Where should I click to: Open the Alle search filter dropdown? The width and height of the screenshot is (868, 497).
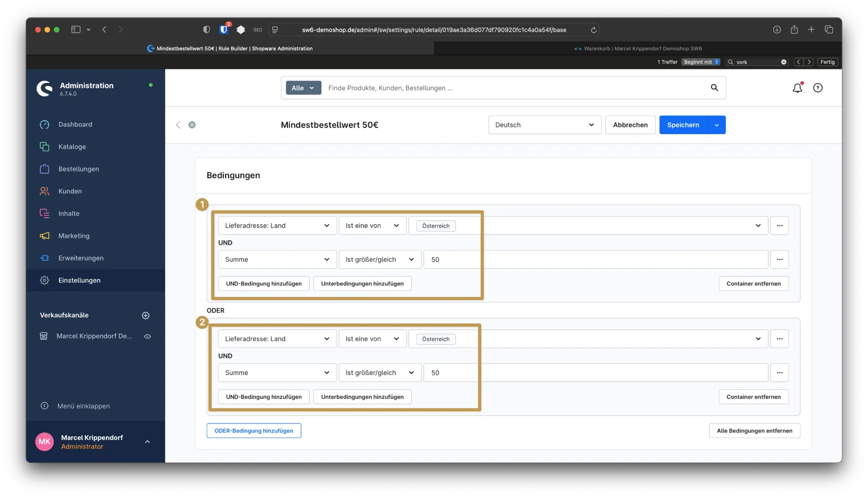(x=303, y=88)
